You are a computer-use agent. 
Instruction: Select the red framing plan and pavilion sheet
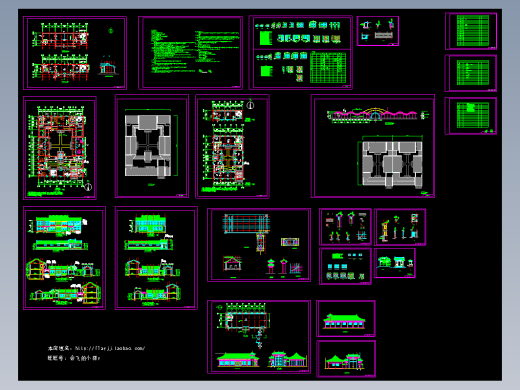click(259, 245)
